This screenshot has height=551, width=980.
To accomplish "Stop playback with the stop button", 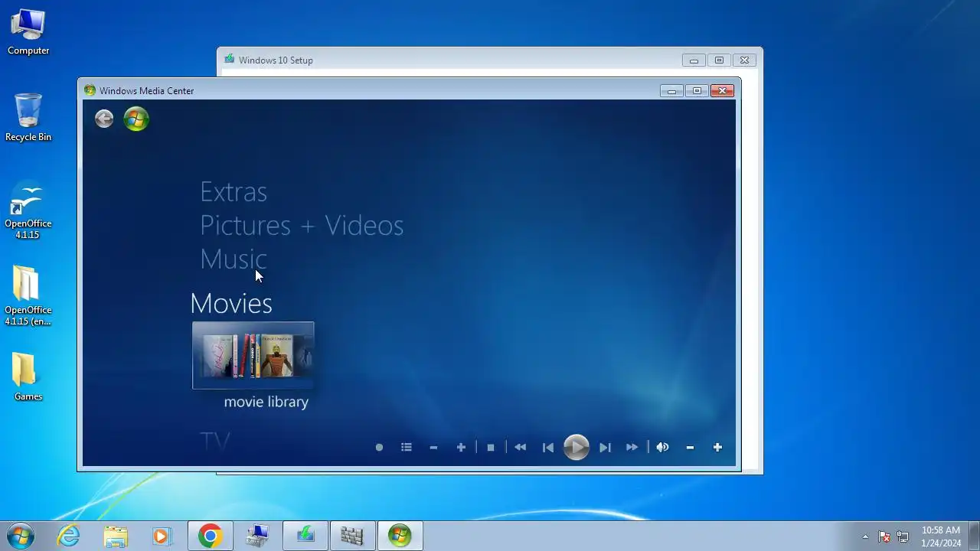I will (x=491, y=447).
